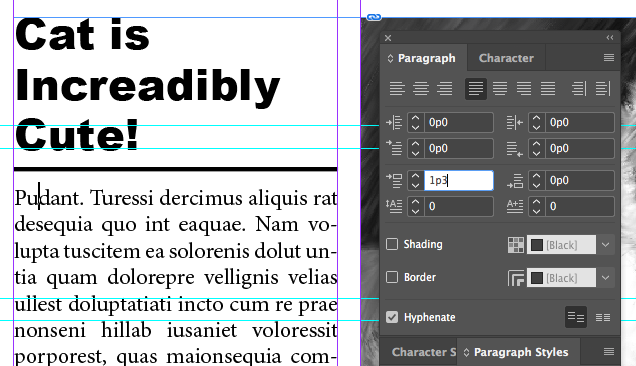Click the Last Line Right Indent field
The height and width of the screenshot is (366, 636).
[x=580, y=149]
